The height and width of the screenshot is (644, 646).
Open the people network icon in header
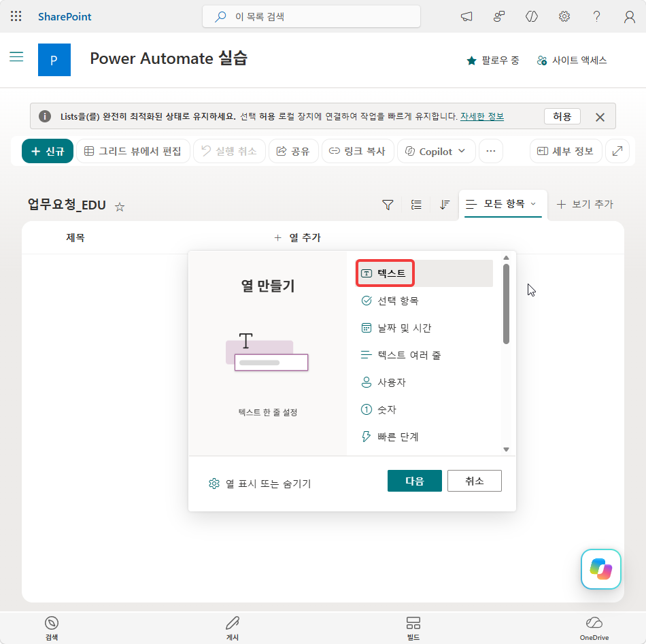[x=499, y=16]
